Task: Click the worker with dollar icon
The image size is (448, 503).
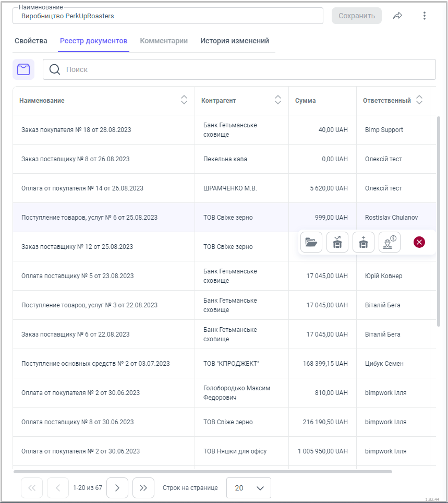Action: tap(390, 242)
